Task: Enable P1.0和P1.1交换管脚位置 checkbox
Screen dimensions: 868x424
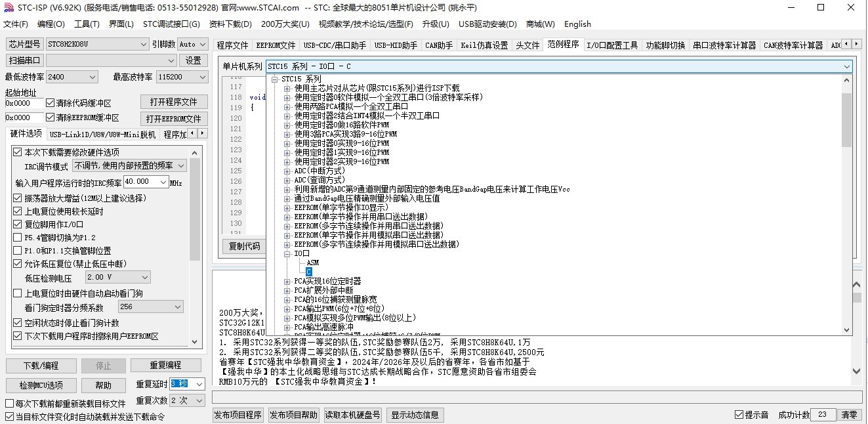Action: [x=18, y=251]
